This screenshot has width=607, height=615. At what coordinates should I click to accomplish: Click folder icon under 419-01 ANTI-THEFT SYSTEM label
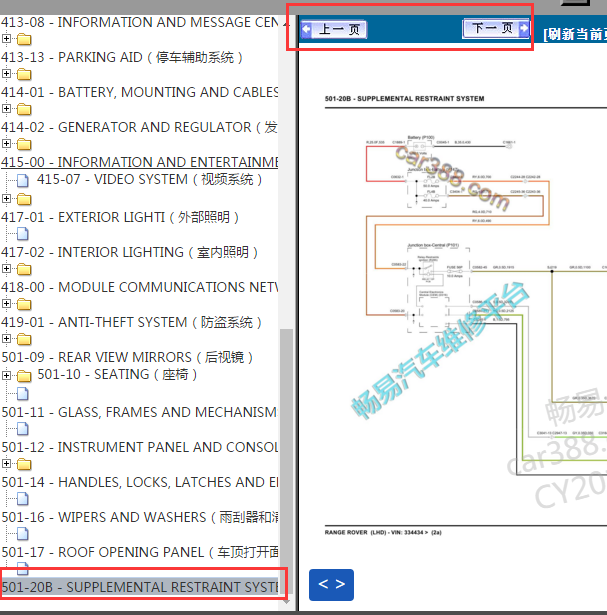24,339
